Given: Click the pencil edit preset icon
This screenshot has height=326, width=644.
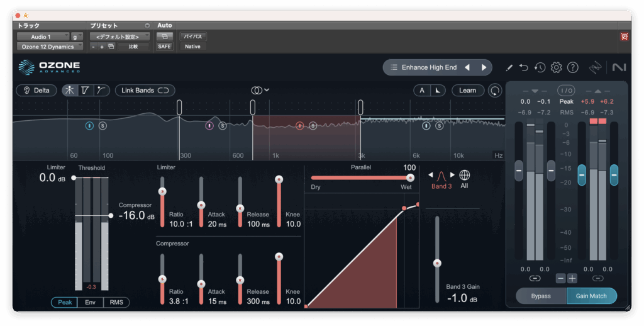Looking at the screenshot, I should 509,67.
